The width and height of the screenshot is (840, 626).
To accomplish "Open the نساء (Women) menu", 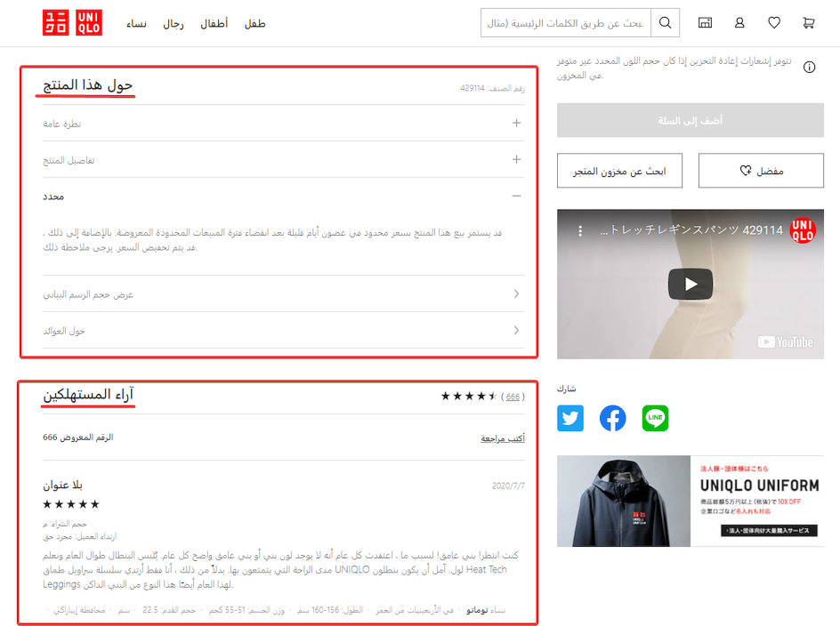I will click(x=136, y=23).
